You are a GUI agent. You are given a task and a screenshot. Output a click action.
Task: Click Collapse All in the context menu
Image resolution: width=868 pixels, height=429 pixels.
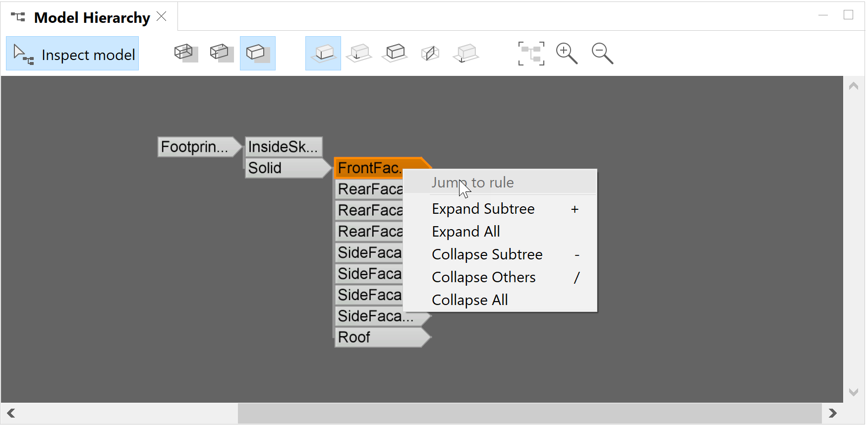469,300
